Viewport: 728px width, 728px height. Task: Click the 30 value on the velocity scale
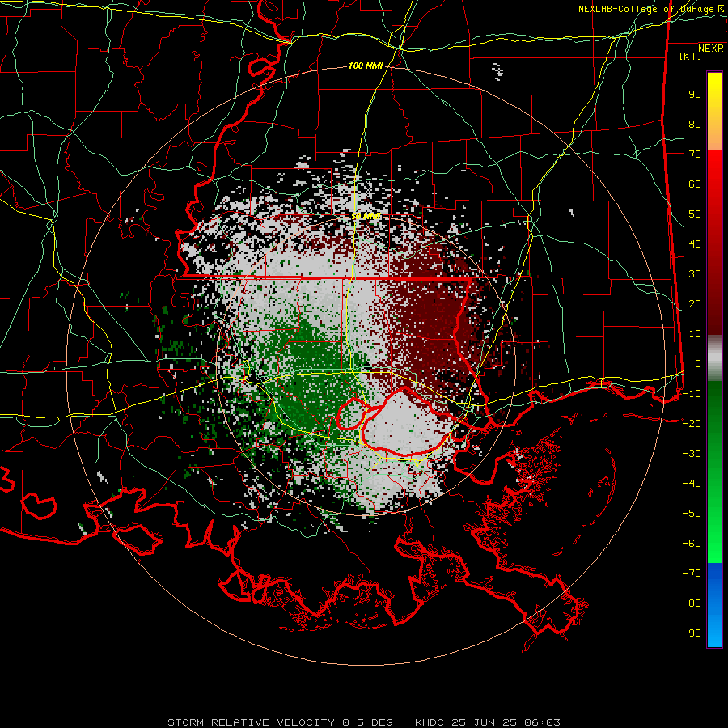click(x=695, y=274)
